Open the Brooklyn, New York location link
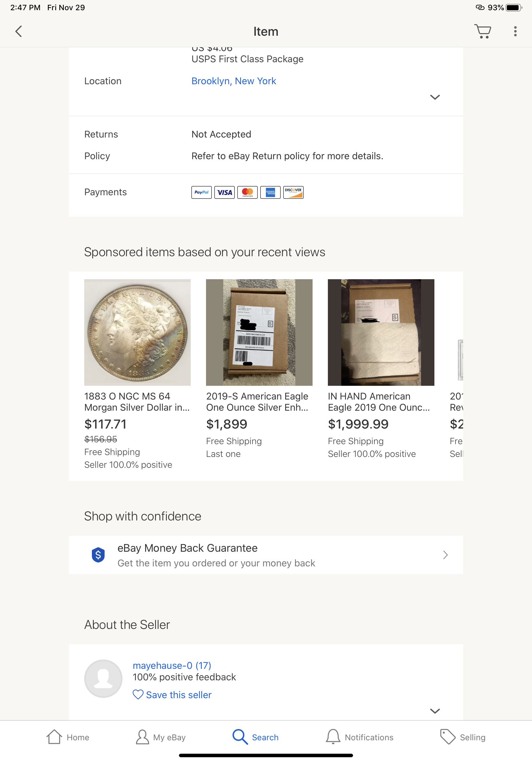The height and width of the screenshot is (762, 532). coord(233,81)
